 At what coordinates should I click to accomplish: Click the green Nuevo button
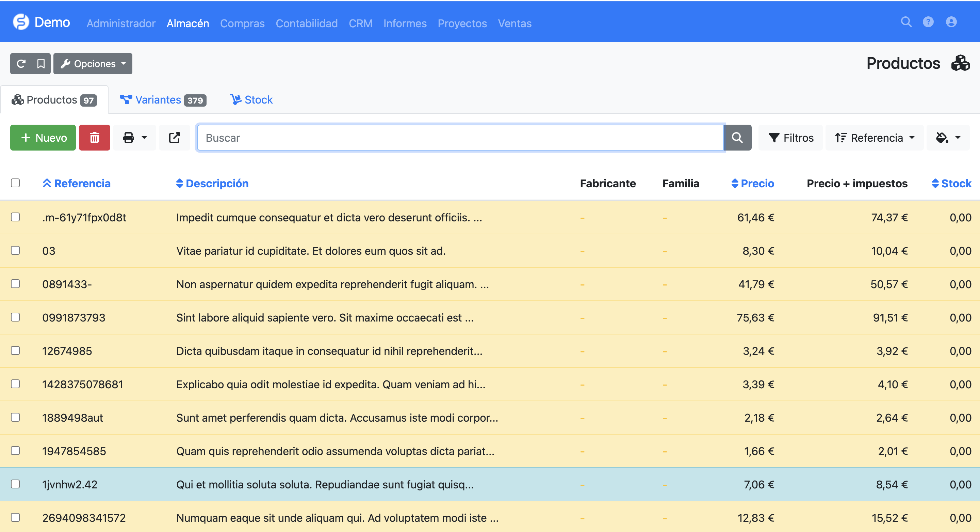tap(43, 138)
